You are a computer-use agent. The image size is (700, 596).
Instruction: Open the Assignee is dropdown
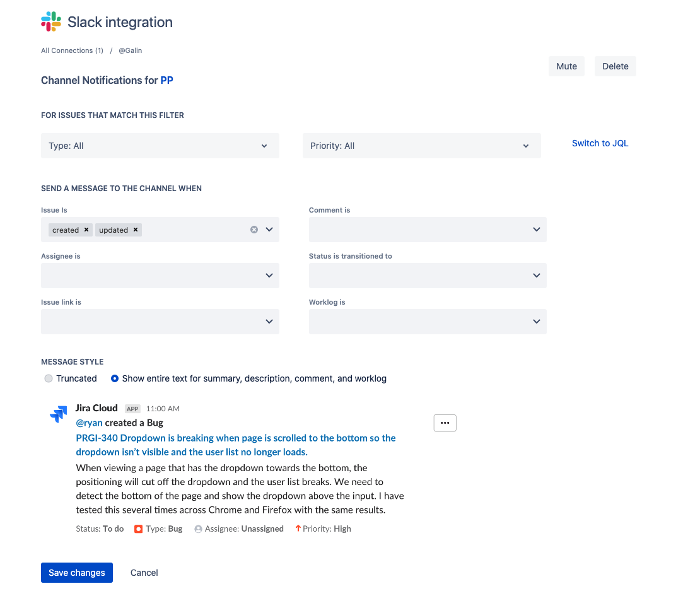point(160,276)
